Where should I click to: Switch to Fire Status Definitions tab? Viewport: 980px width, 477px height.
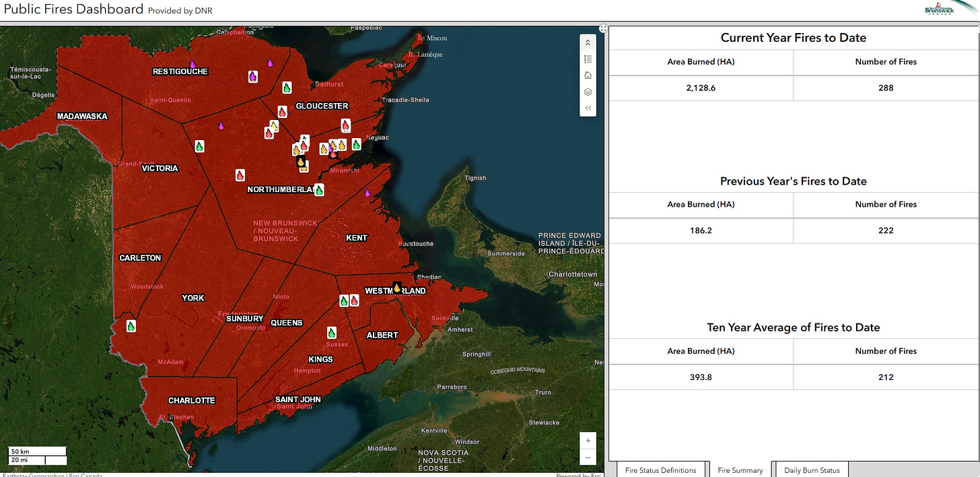(x=660, y=470)
